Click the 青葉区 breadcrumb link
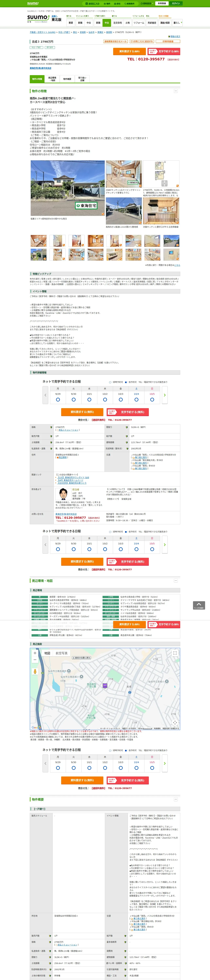Image resolution: width=210 pixels, height=980 pixels. tap(100, 32)
